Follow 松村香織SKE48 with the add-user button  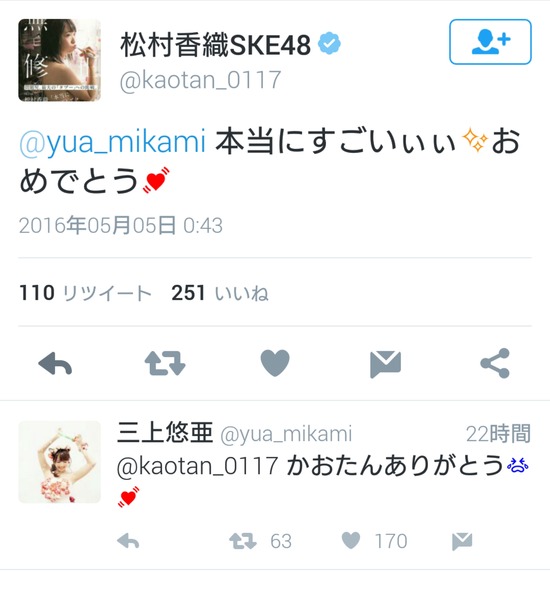tap(490, 41)
